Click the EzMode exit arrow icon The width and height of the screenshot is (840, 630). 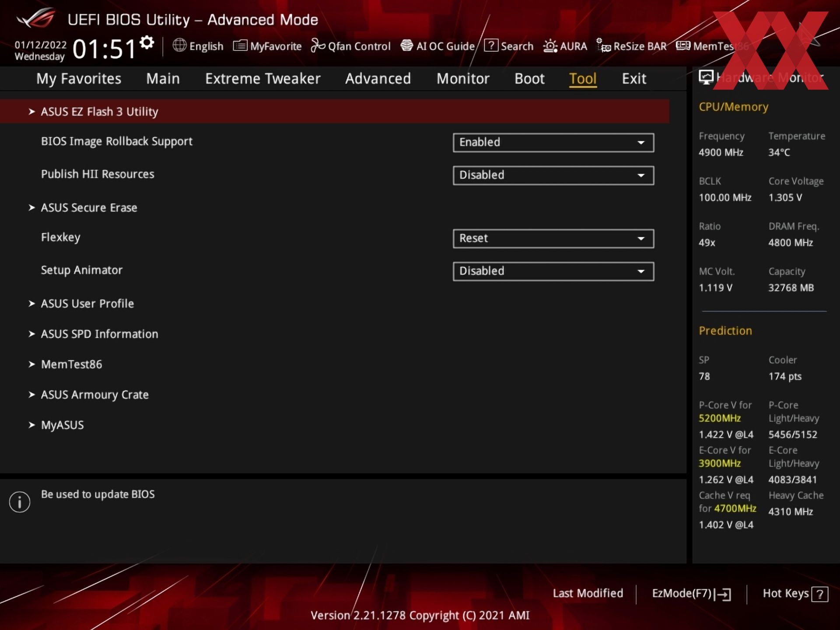coord(723,594)
